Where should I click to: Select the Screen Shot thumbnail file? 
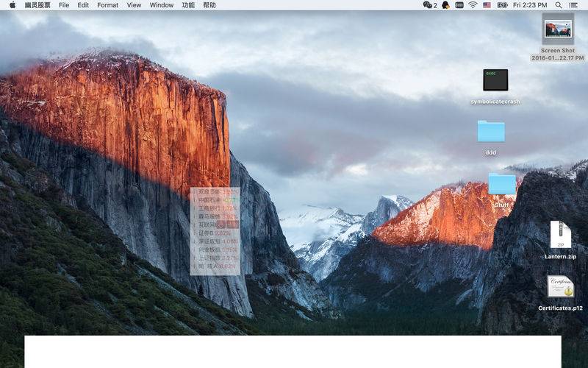pos(558,29)
